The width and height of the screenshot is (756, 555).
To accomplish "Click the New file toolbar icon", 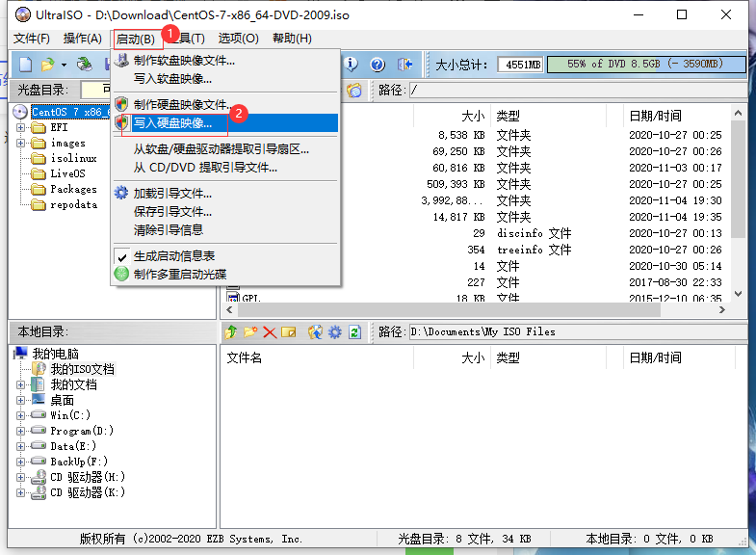I will 26,65.
